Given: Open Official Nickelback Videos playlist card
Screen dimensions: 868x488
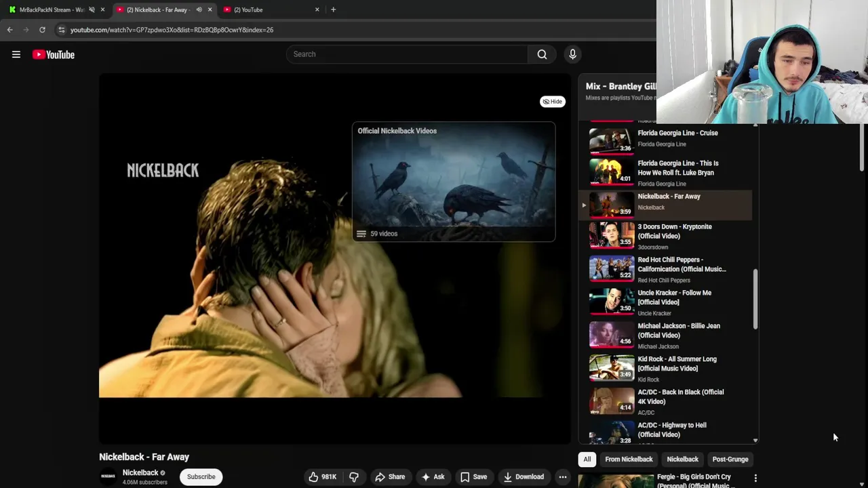Looking at the screenshot, I should (453, 182).
